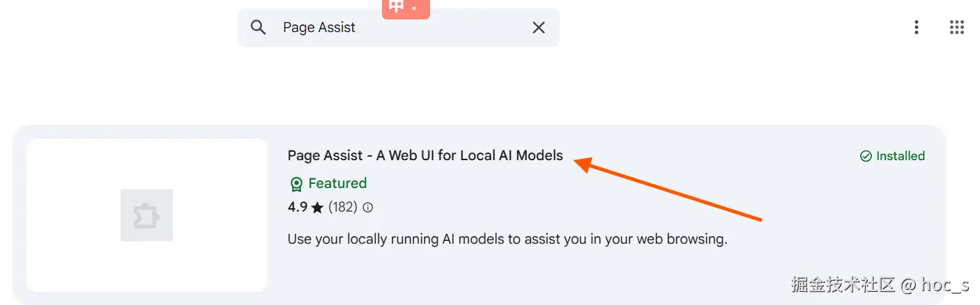Click the puzzle piece placeholder icon
This screenshot has height=305, width=980.
[146, 215]
